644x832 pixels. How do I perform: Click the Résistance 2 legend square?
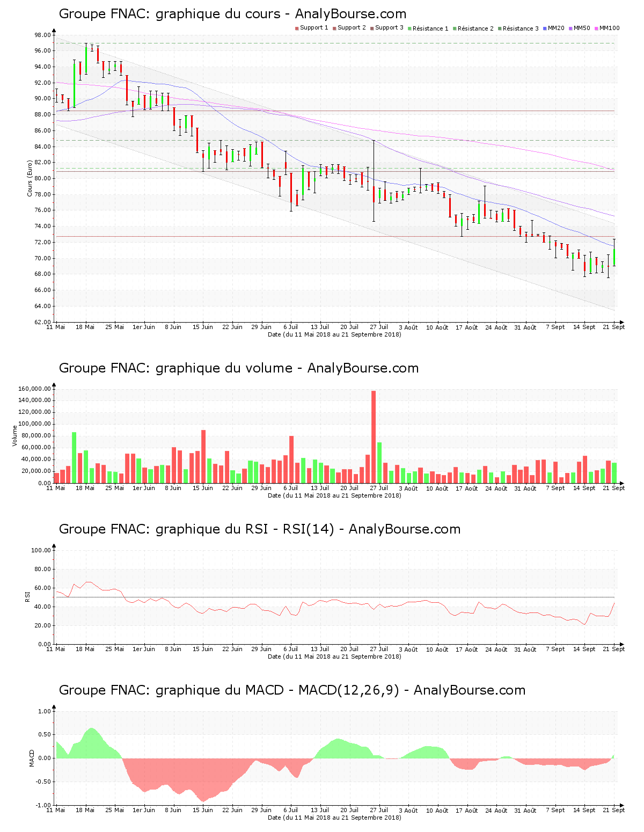click(x=455, y=28)
